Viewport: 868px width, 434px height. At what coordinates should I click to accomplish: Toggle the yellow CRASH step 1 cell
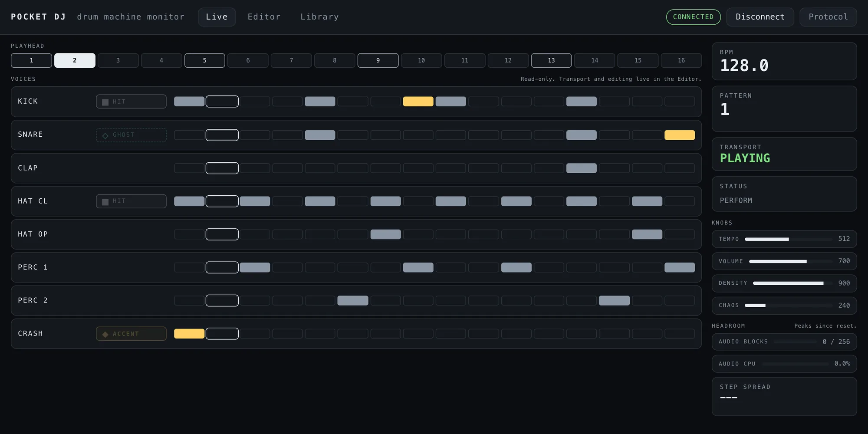(189, 333)
